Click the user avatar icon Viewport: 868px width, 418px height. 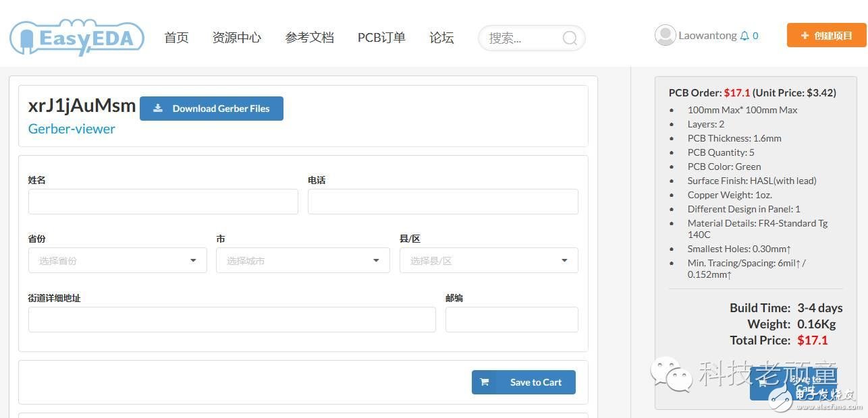[665, 36]
